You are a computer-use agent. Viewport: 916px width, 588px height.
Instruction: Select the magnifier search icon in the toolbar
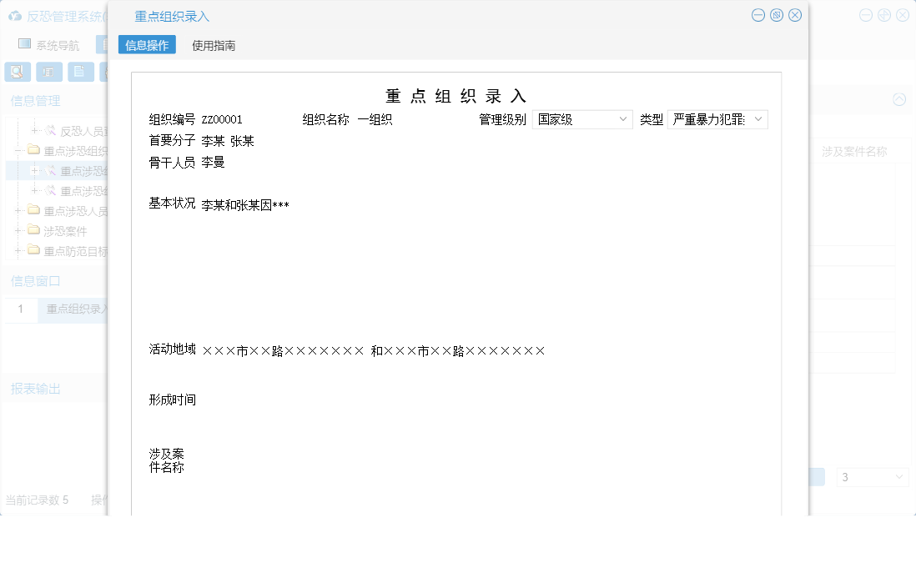point(17,72)
